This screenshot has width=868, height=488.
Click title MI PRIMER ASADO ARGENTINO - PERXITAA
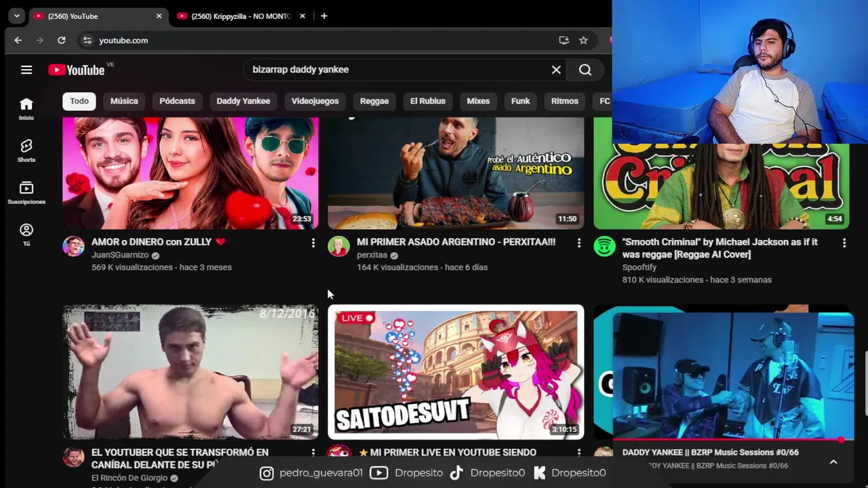(456, 242)
